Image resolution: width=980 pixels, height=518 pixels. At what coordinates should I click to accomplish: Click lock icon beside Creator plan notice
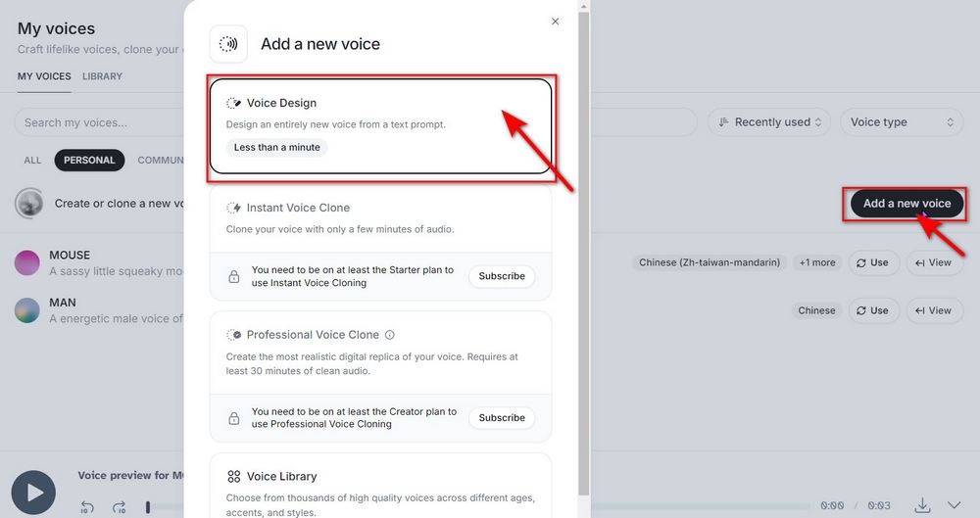[234, 418]
